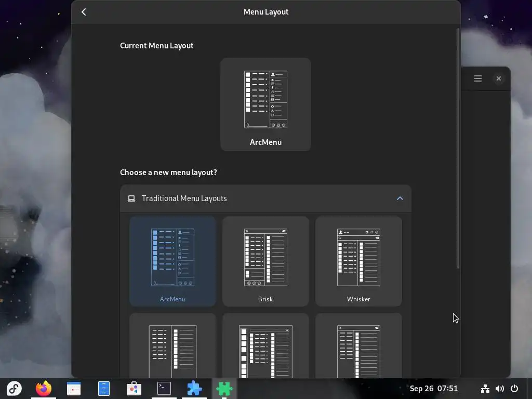Click the network status tray icon

(x=485, y=389)
